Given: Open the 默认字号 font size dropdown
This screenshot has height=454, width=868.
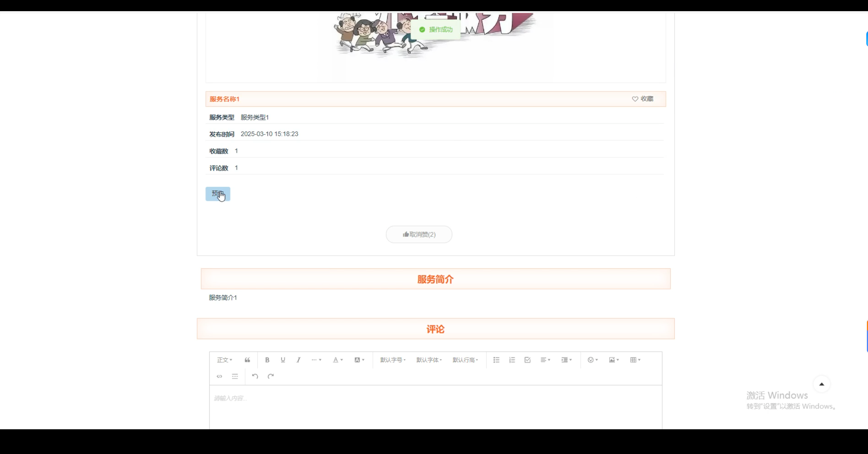Looking at the screenshot, I should coord(392,360).
